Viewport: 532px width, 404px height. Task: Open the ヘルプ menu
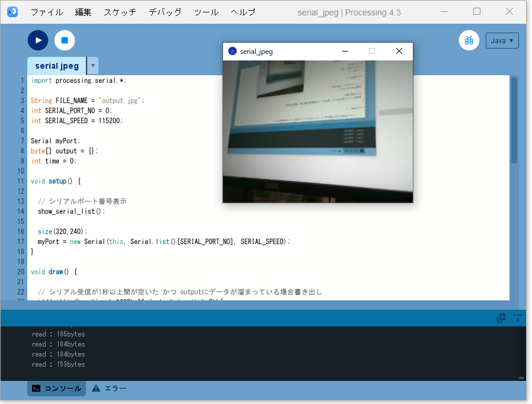tap(243, 11)
